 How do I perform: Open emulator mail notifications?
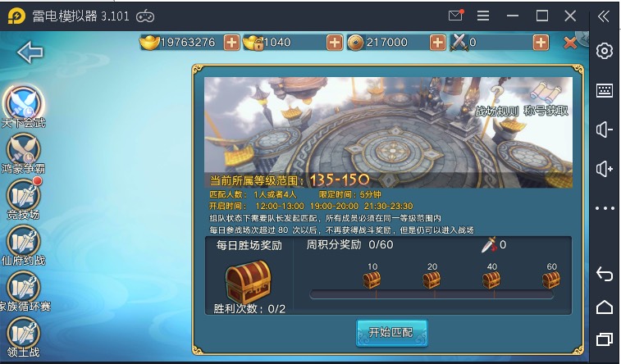[456, 16]
